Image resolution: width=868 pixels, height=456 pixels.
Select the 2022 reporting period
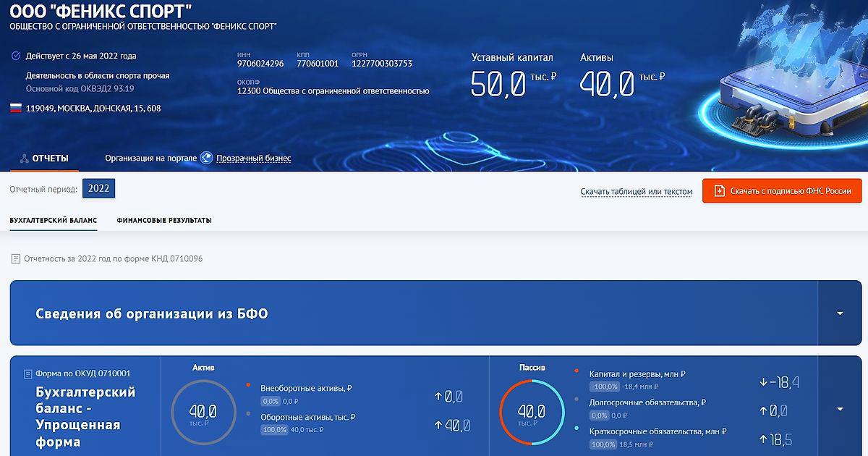[98, 189]
